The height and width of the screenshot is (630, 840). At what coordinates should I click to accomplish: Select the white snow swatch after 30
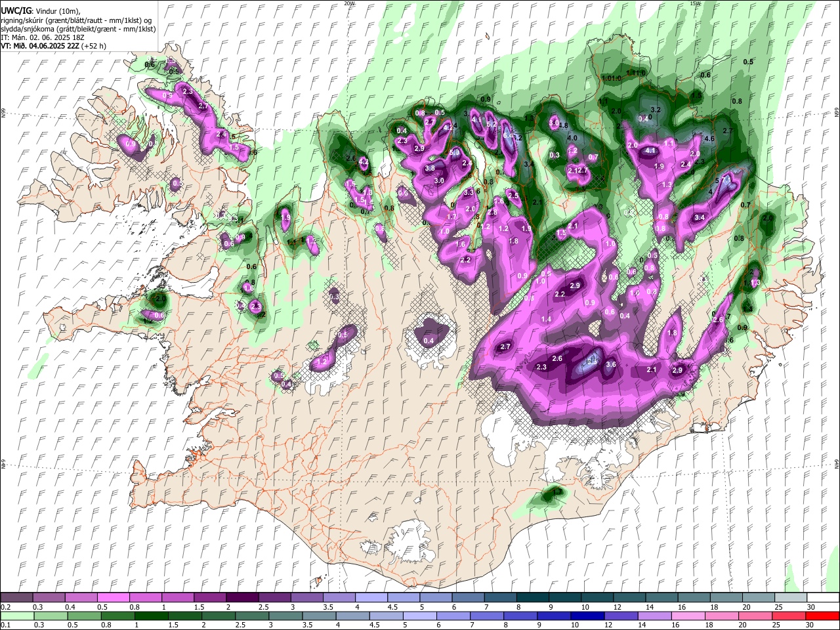pos(823,598)
